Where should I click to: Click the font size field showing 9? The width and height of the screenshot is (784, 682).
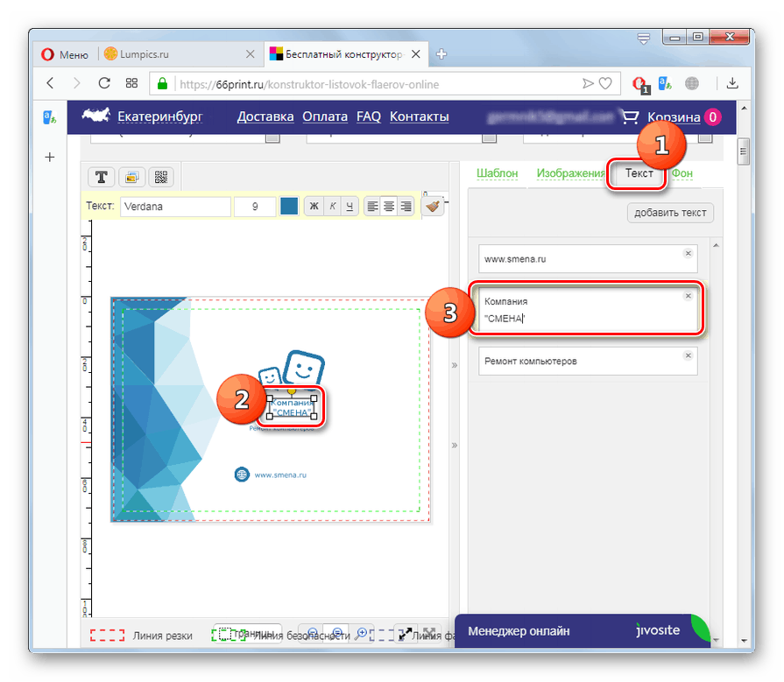[255, 207]
